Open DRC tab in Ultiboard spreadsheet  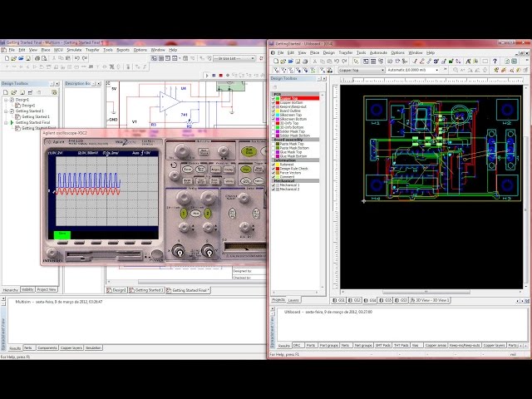tap(297, 346)
